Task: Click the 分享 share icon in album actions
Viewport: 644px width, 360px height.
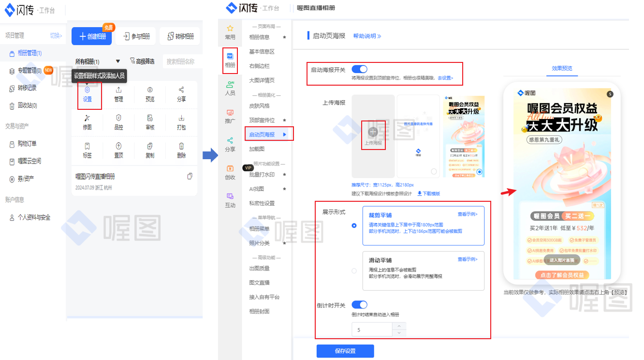Action: [181, 90]
